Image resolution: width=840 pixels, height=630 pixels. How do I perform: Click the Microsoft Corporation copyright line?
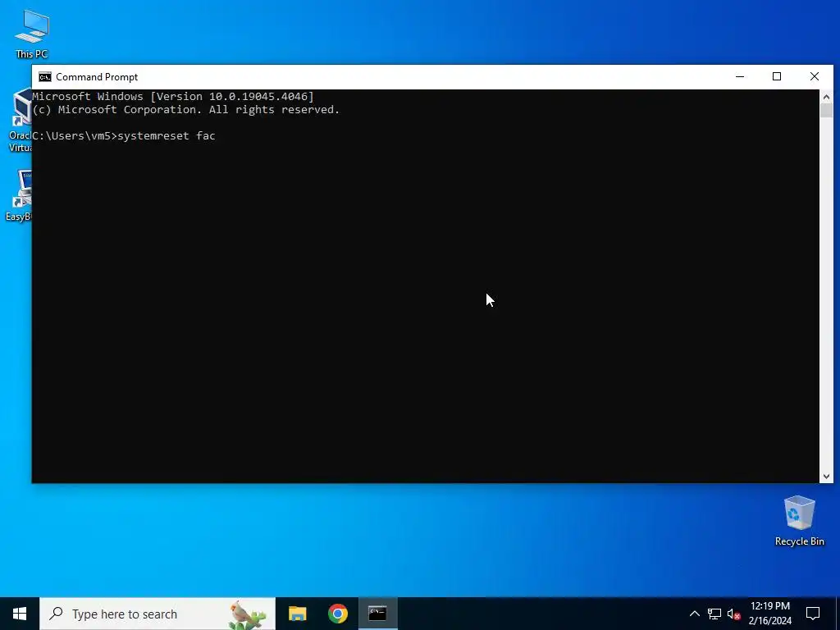click(x=186, y=110)
